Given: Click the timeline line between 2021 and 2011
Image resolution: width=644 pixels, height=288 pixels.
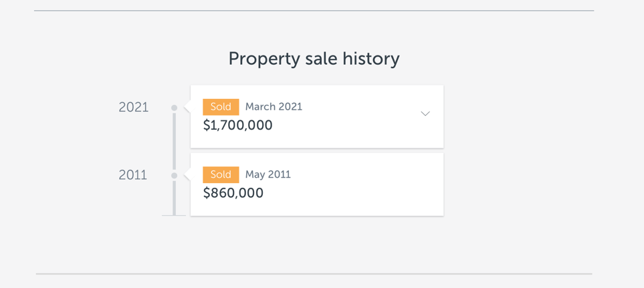Looking at the screenshot, I should click(x=175, y=142).
